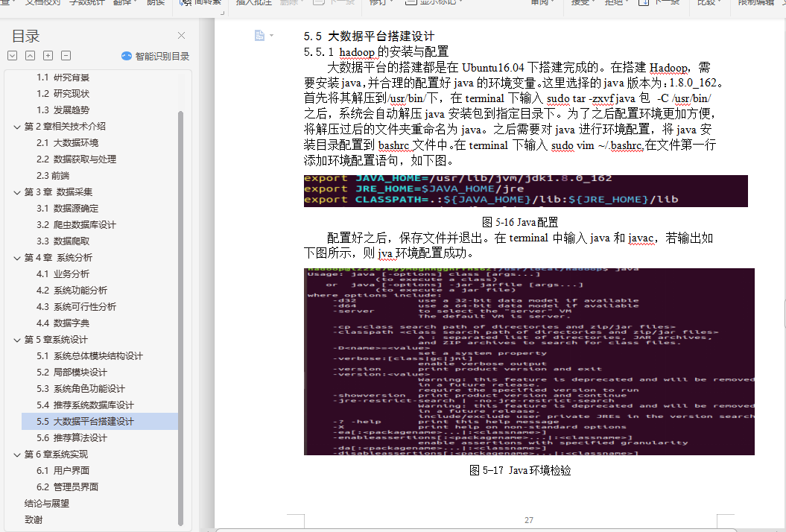
Task: Go to 6.1 用户界面 section
Action: [x=63, y=471]
